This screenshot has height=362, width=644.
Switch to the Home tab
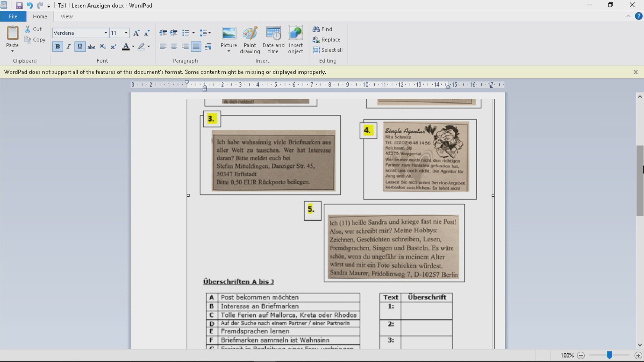click(40, 16)
